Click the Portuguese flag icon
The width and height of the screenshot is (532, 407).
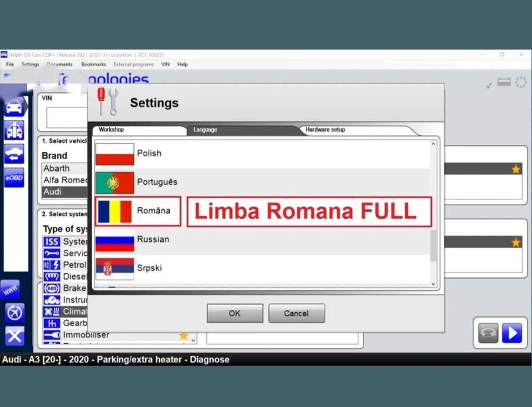tap(114, 183)
